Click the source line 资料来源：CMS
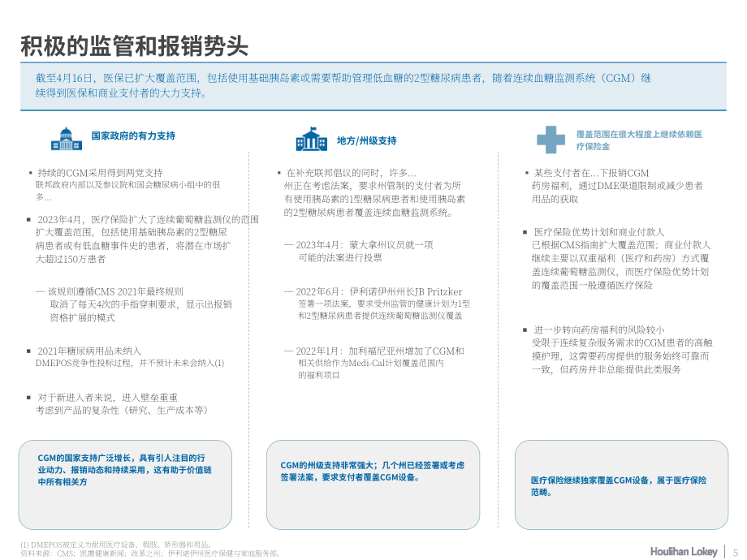Screen dimensions: 747x560 [152, 554]
